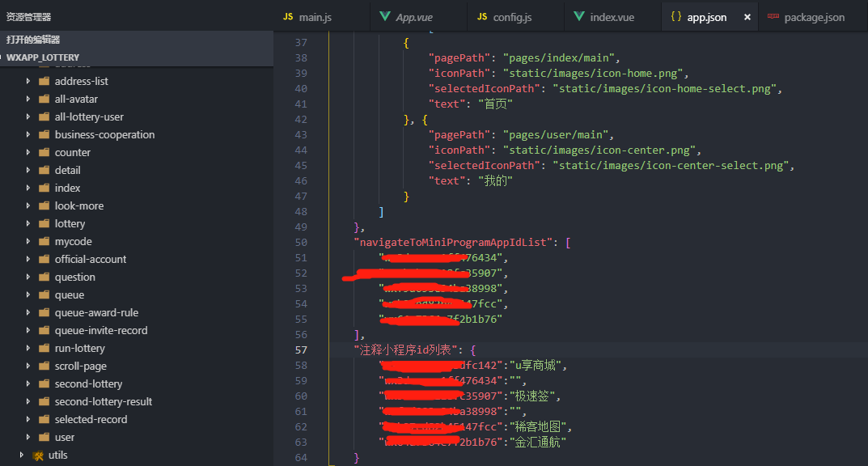Click the "极速签" value text
Viewport: 868px width, 466px height.
[x=532, y=396]
